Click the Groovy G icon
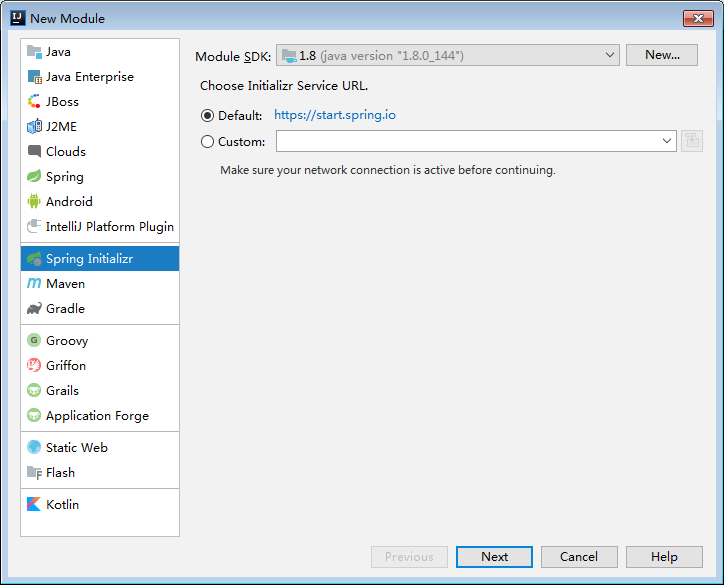 click(x=34, y=340)
